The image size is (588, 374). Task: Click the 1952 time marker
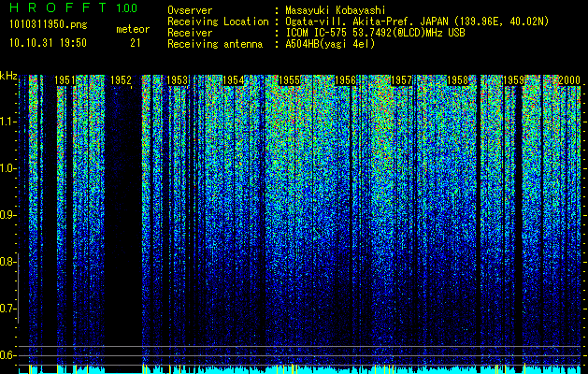tap(122, 80)
